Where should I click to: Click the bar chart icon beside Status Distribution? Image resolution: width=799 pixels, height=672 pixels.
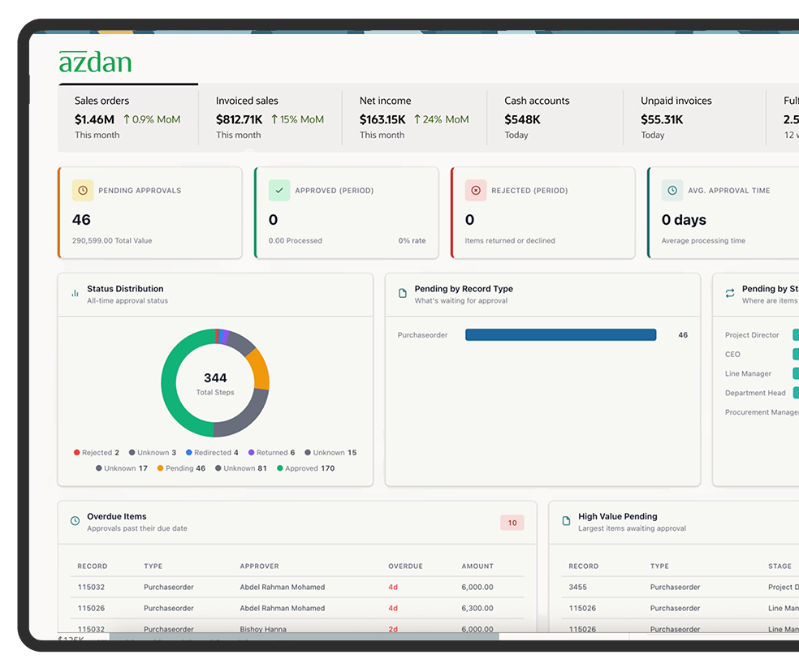[x=75, y=294]
